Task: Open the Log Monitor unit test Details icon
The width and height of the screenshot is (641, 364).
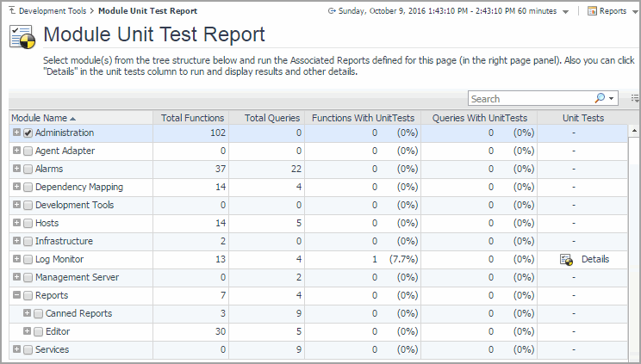Action: tap(566, 259)
